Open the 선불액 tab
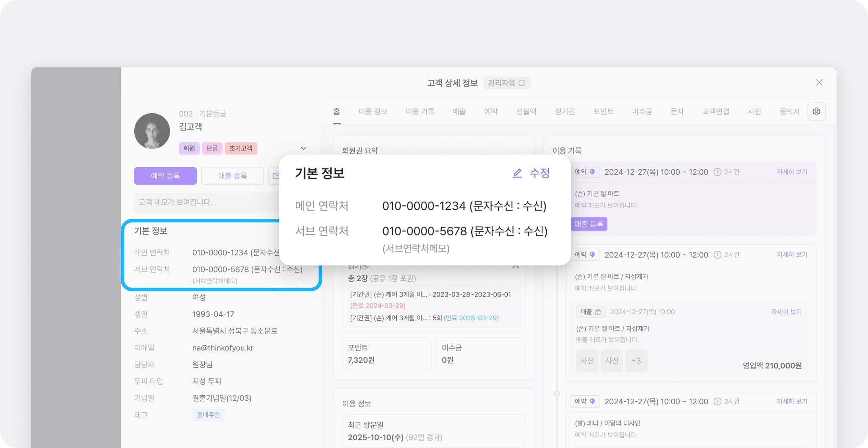 [x=526, y=112]
